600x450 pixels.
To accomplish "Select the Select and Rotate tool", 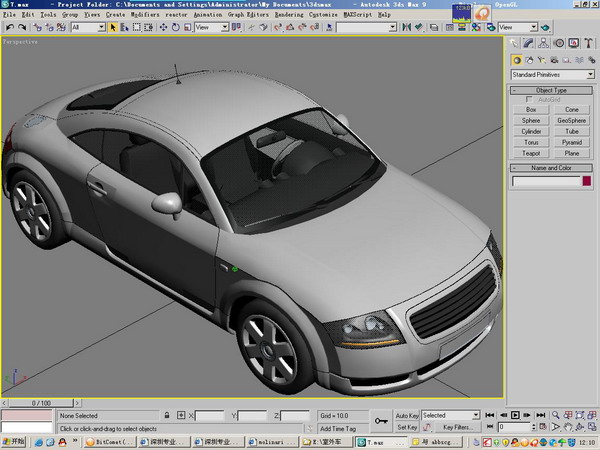I will 176,27.
